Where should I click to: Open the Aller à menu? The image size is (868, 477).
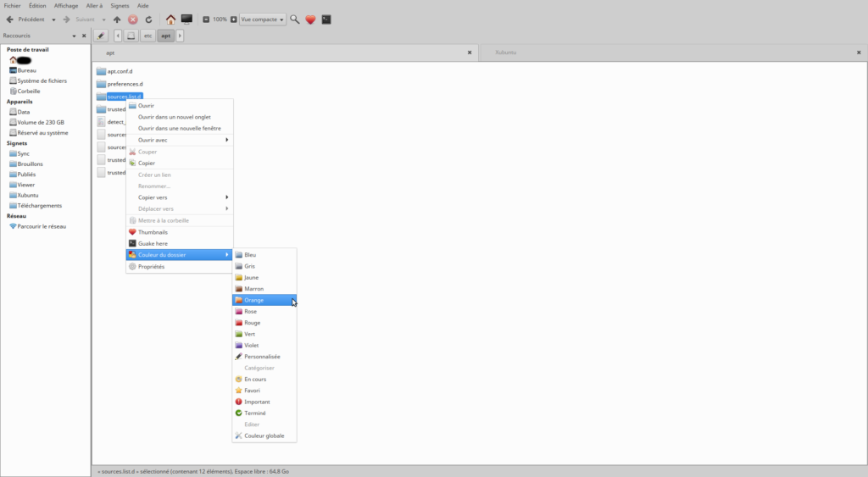(94, 6)
